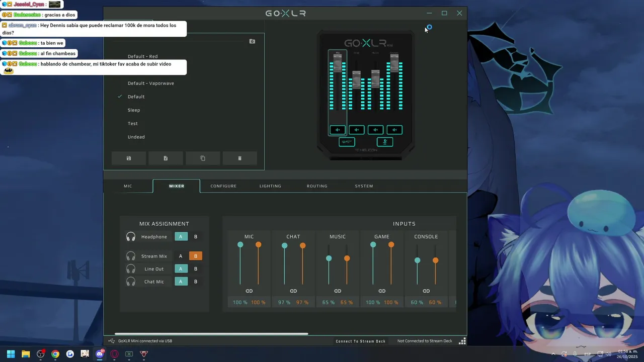
Task: Assign Line Out to mix B
Action: [196, 269]
